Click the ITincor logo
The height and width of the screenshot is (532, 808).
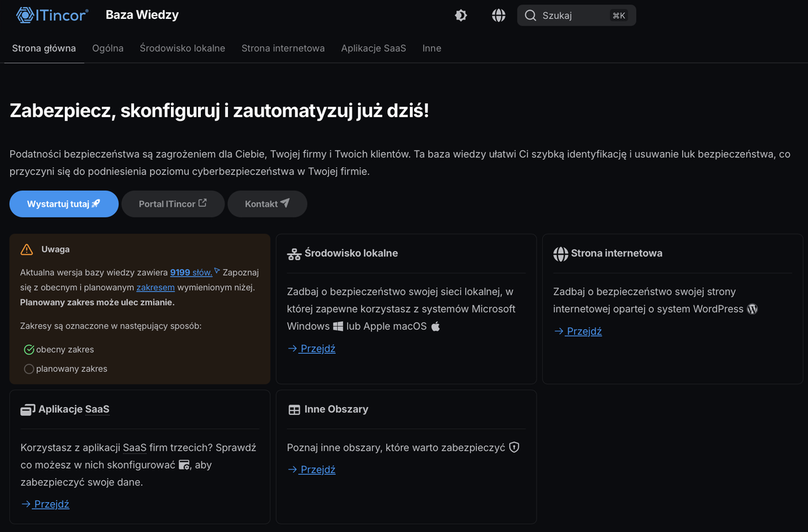[52, 15]
